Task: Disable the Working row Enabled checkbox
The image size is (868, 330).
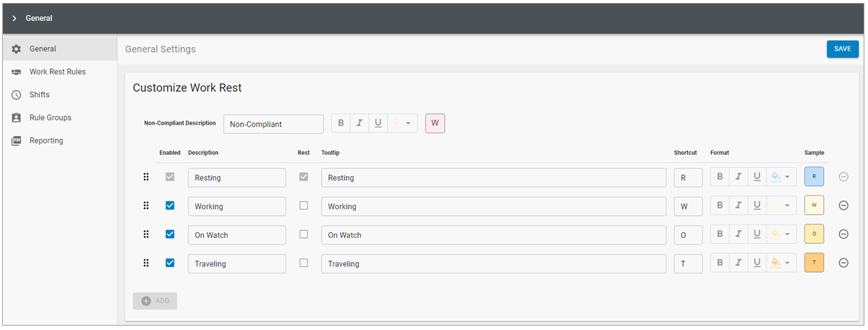Action: coord(170,206)
